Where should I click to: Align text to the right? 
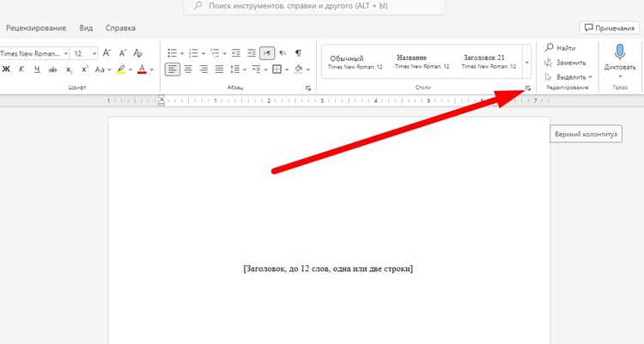click(x=204, y=69)
